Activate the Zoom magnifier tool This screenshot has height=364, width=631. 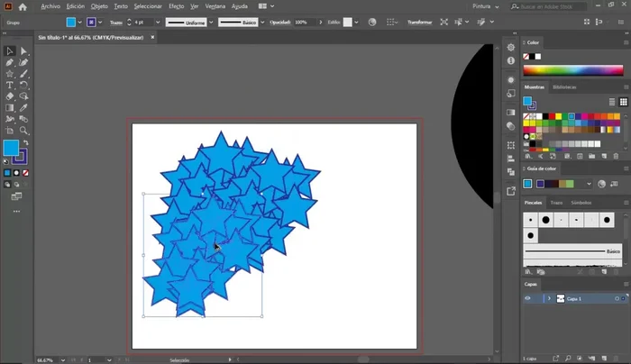(23, 131)
